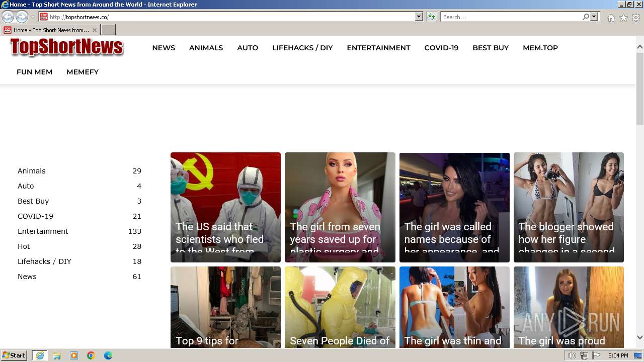The width and height of the screenshot is (644, 362).
Task: Launch Microsoft Edge from the taskbar
Action: 108,355
